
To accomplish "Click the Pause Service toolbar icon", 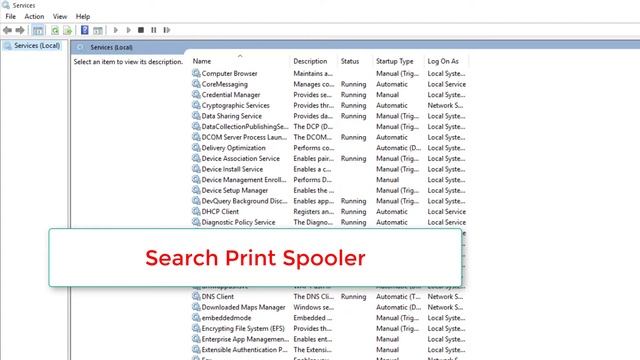I will [153, 30].
